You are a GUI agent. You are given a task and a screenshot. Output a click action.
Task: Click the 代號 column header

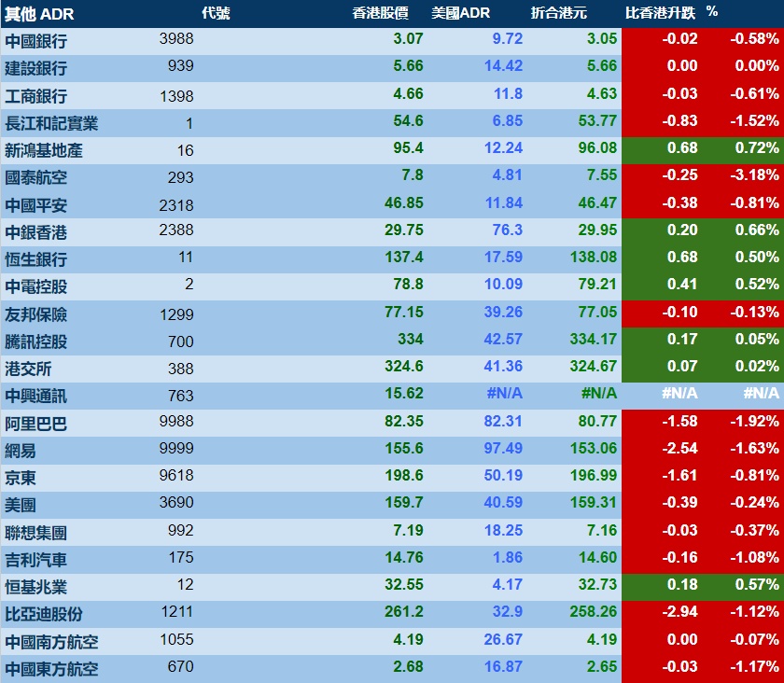[216, 13]
